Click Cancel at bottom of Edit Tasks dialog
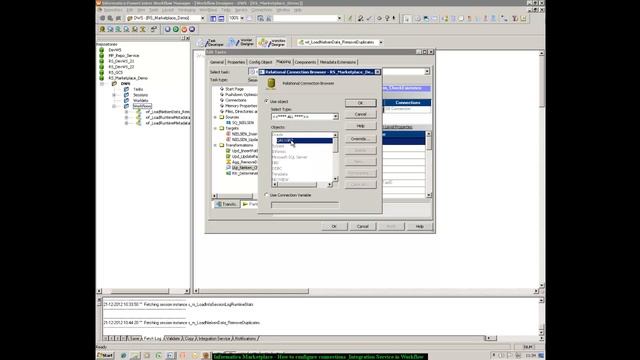Image resolution: width=640 pixels, height=360 pixels. pos(362,227)
